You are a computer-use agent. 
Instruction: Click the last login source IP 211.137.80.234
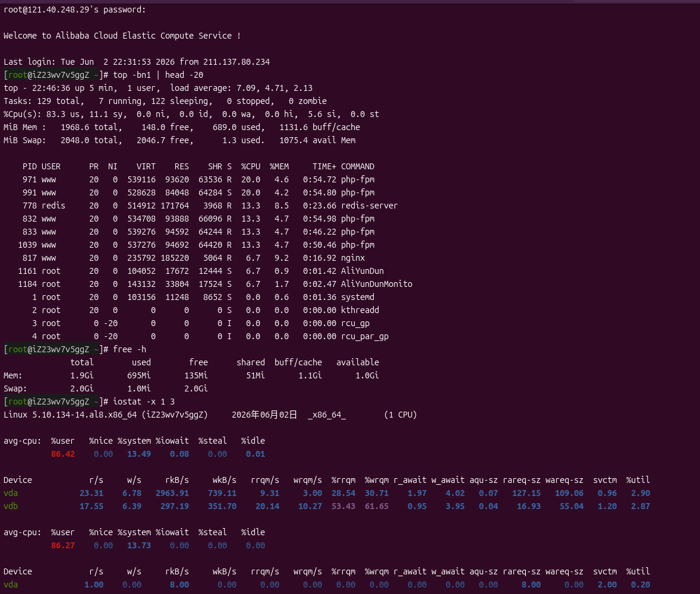point(237,62)
